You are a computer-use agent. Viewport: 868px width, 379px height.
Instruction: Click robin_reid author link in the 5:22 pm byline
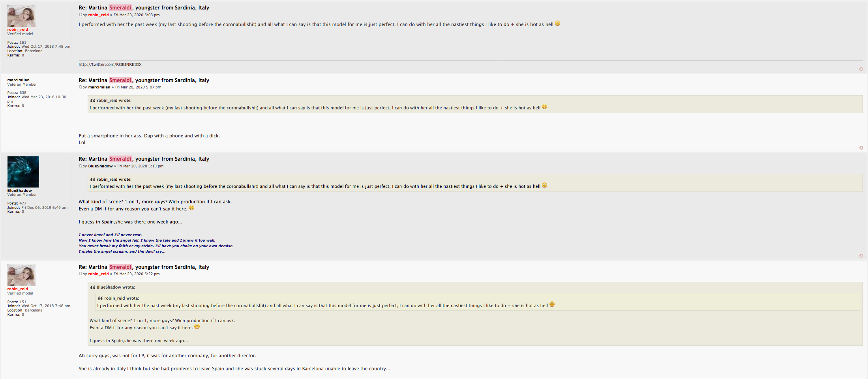98,274
